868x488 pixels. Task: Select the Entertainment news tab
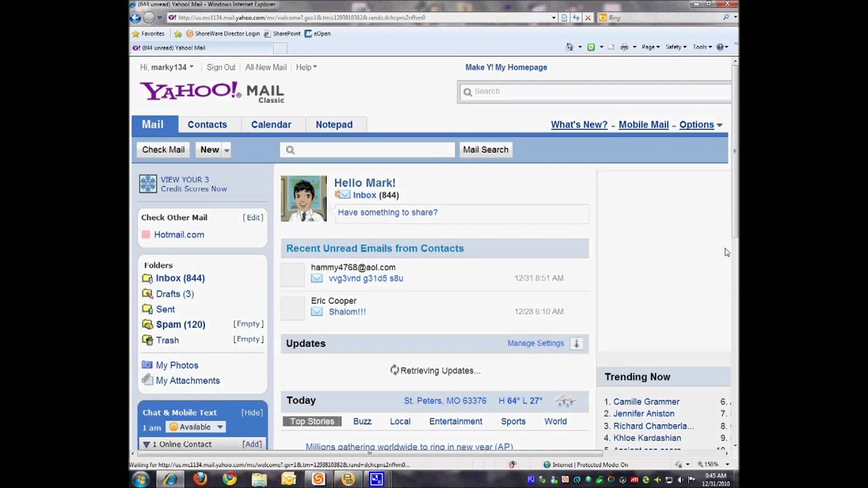pyautogui.click(x=456, y=422)
